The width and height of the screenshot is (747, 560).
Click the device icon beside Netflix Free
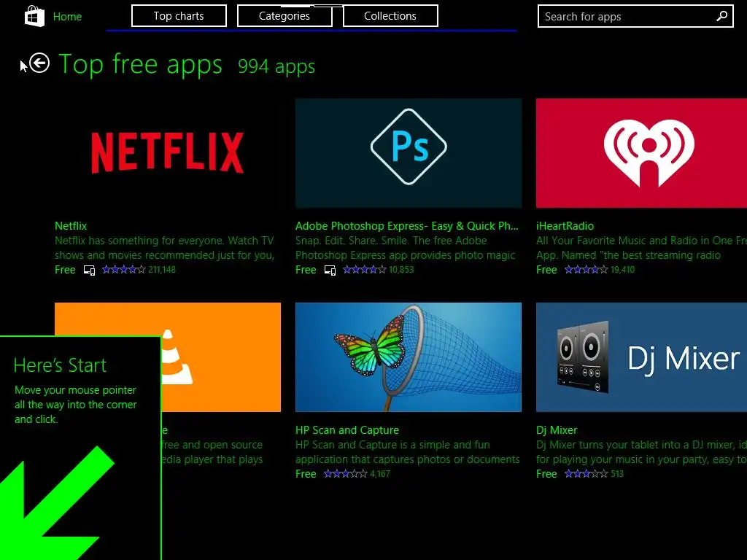89,271
